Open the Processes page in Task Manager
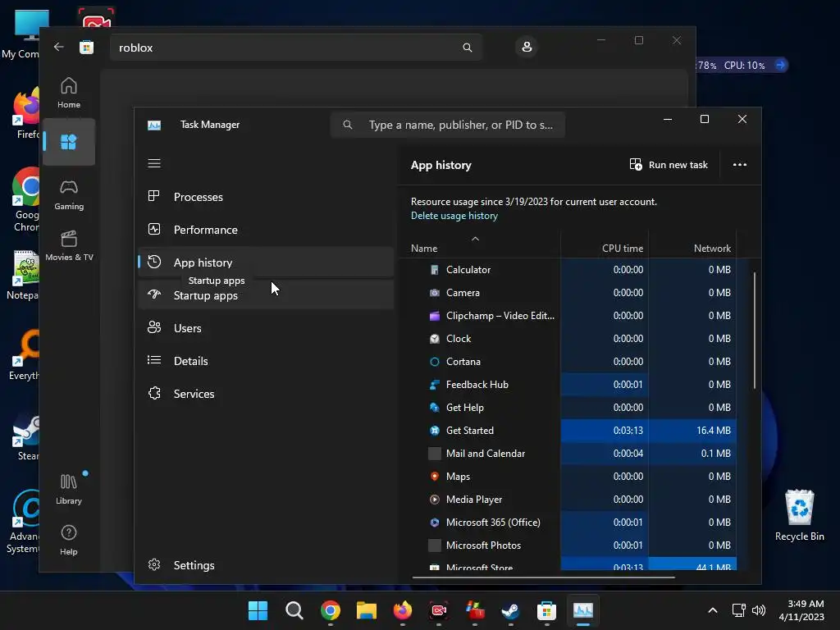The width and height of the screenshot is (840, 630). 266,197
